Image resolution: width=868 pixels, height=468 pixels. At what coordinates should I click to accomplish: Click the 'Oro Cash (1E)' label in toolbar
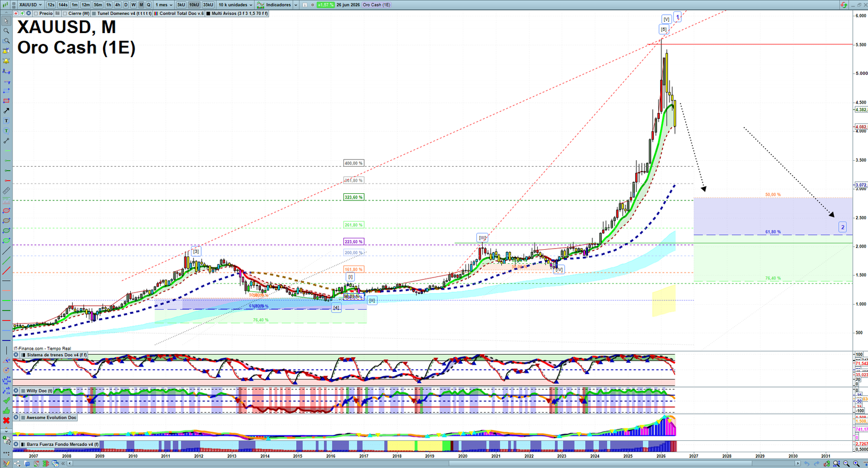[x=376, y=5]
